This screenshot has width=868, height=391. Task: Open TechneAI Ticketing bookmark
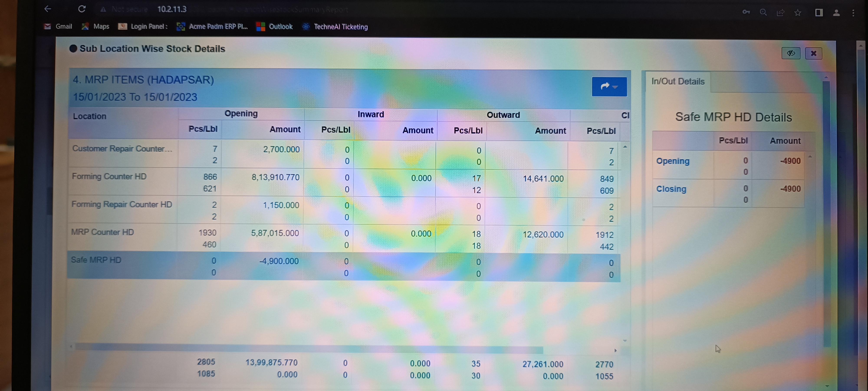click(335, 27)
